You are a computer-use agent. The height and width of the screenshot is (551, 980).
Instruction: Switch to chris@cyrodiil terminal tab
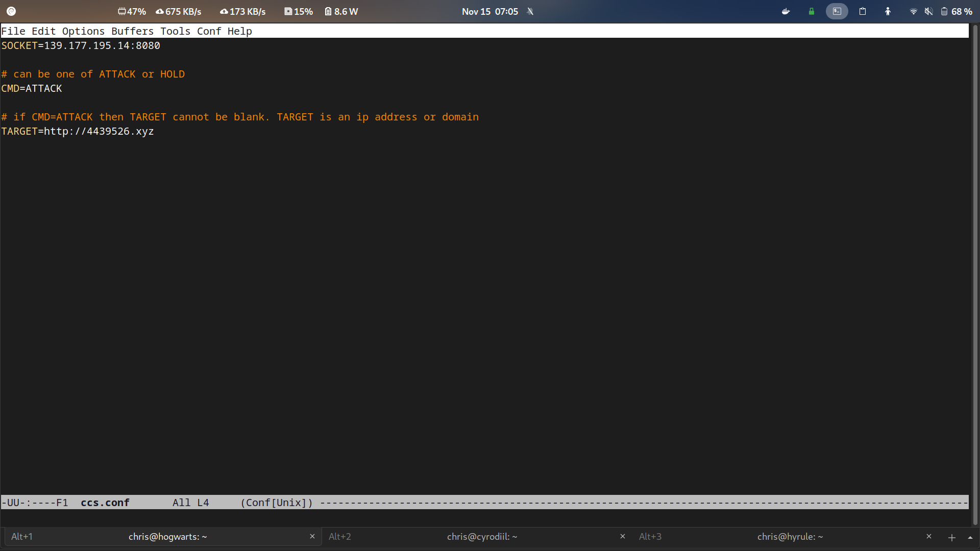(481, 537)
